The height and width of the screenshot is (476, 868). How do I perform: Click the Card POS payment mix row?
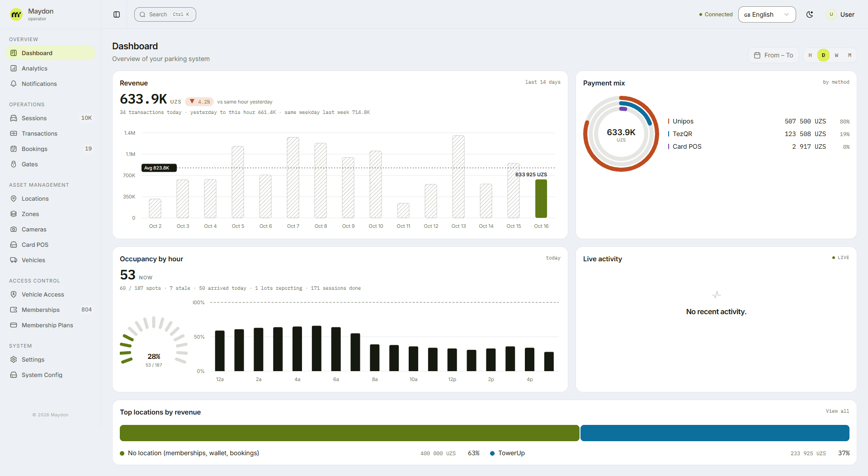[x=759, y=146]
